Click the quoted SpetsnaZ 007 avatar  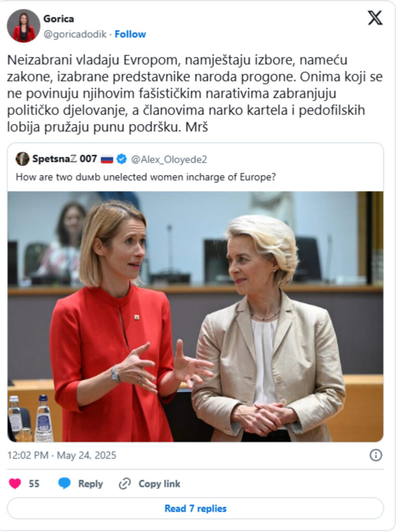coord(22,159)
